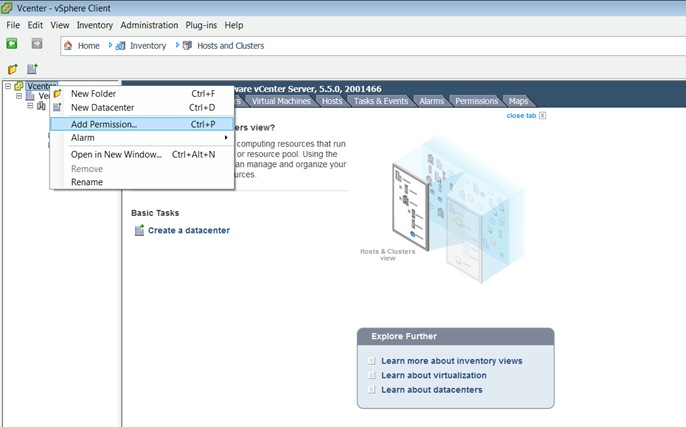Screen dimensions: 686x427
Task: Click the Basic Tasks heading
Action: point(155,213)
